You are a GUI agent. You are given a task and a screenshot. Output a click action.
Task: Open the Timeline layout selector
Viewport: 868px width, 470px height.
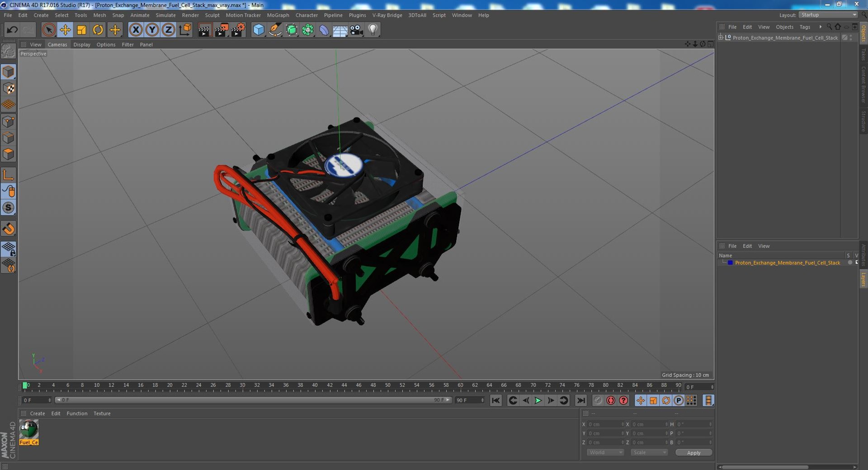click(708, 400)
